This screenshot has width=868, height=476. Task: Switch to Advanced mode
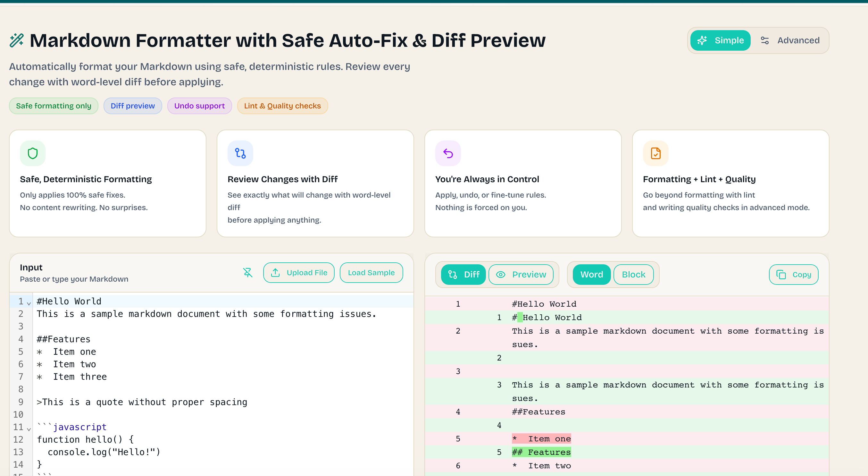tap(791, 40)
